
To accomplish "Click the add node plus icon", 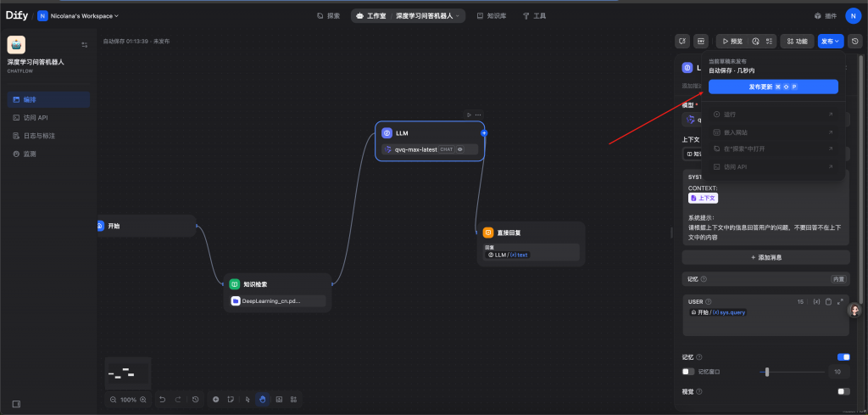I will (x=215, y=399).
